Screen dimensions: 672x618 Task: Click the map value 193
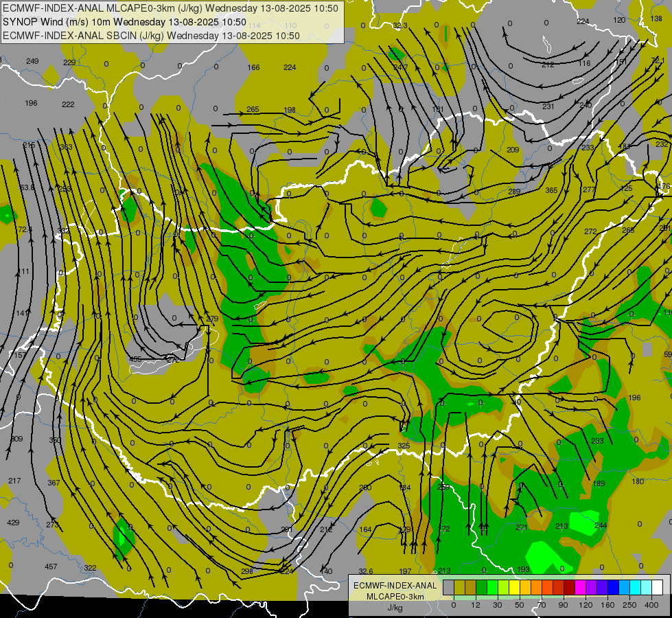click(523, 569)
